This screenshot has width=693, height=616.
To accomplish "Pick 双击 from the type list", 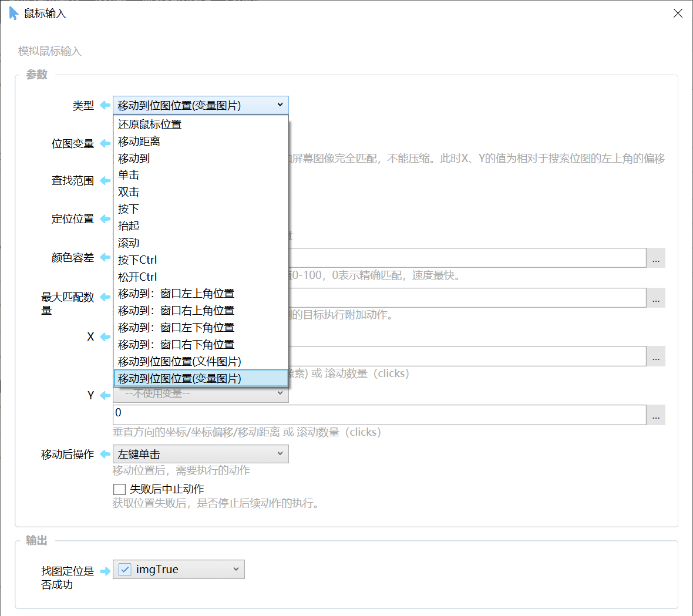I will click(201, 192).
